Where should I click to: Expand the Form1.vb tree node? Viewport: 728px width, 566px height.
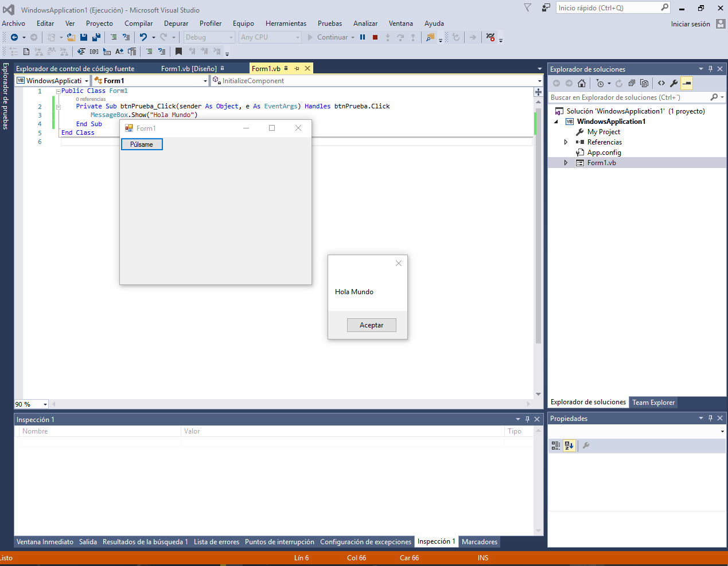pos(566,163)
